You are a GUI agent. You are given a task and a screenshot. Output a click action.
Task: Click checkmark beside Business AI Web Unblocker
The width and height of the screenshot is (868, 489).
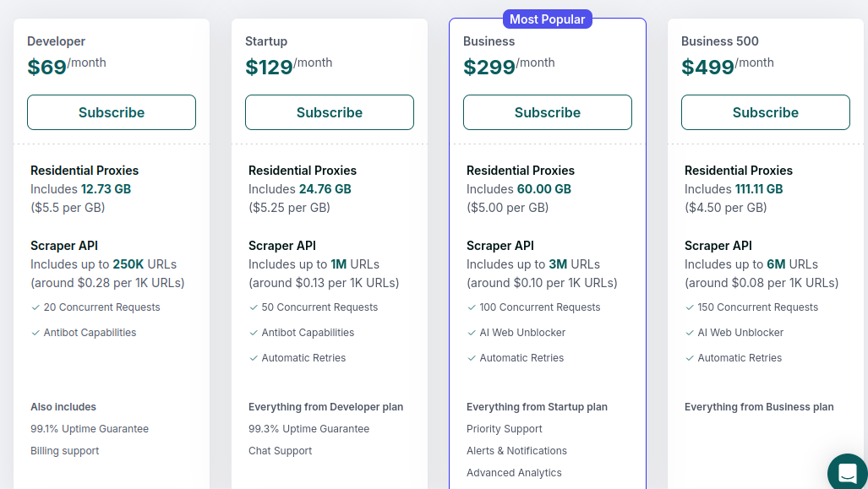[x=472, y=333]
